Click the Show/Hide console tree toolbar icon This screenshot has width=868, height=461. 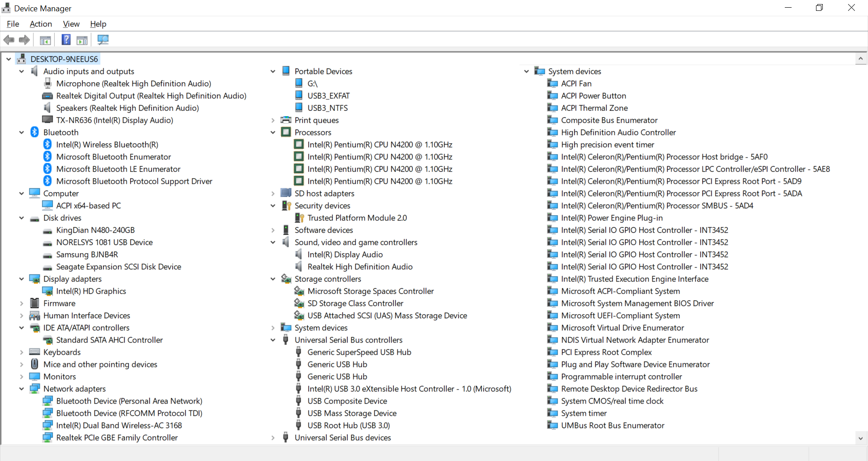45,40
